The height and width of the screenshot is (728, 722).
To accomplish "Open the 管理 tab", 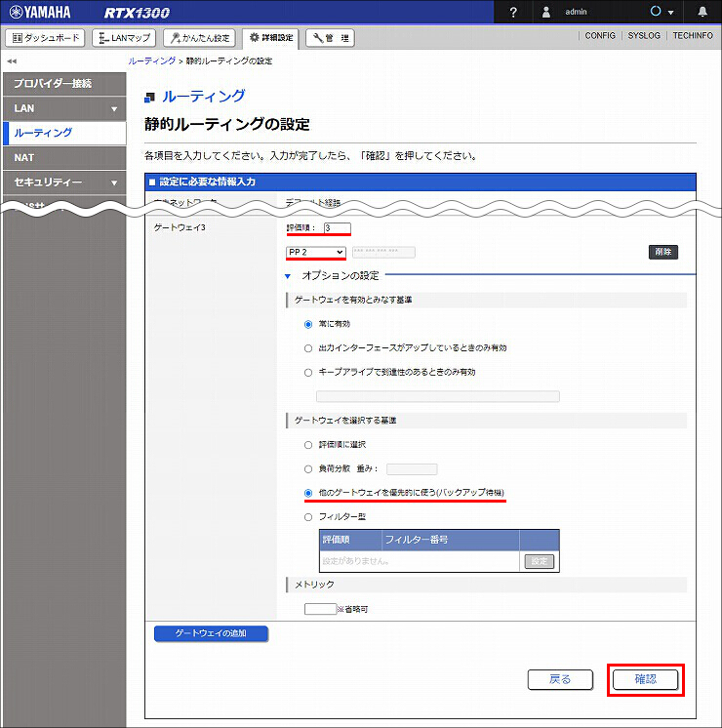I will (330, 38).
